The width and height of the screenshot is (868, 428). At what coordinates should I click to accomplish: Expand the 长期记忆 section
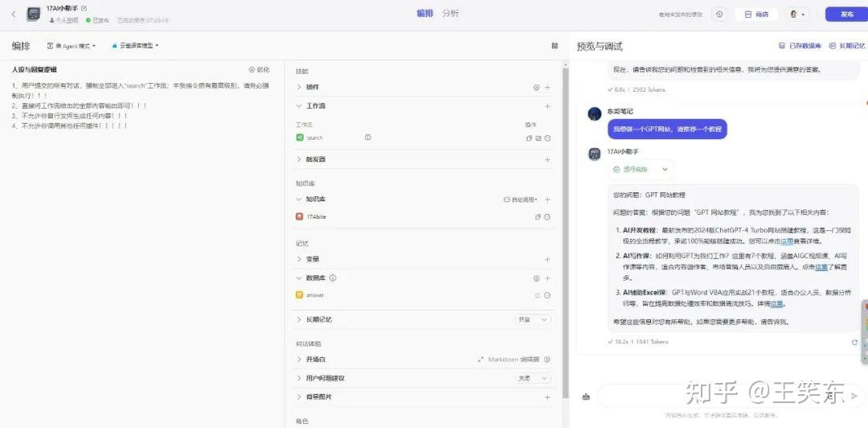coord(300,319)
